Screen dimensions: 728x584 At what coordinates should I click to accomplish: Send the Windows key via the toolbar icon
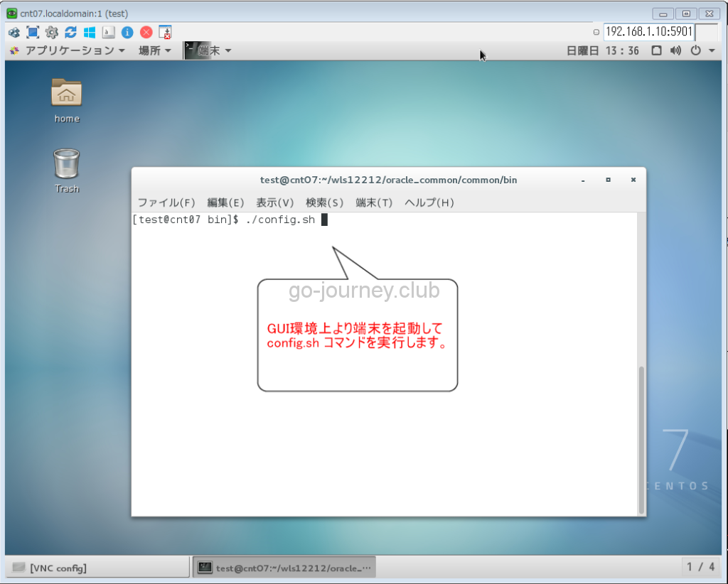click(88, 32)
